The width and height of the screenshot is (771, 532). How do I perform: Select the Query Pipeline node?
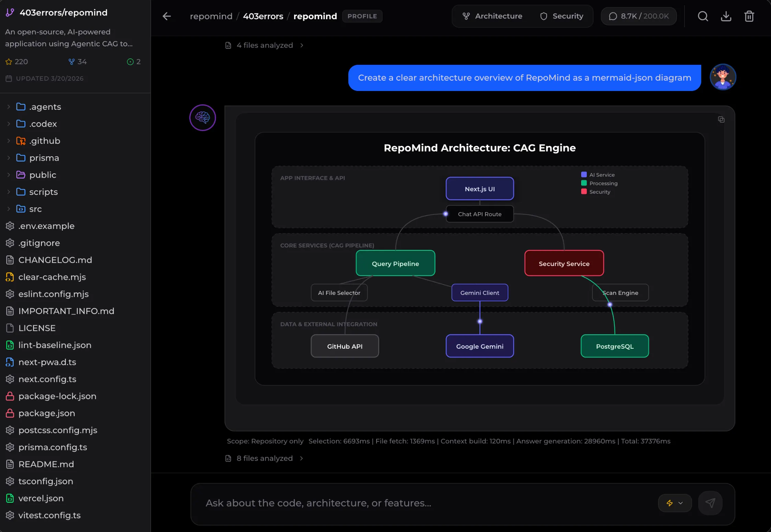click(395, 264)
